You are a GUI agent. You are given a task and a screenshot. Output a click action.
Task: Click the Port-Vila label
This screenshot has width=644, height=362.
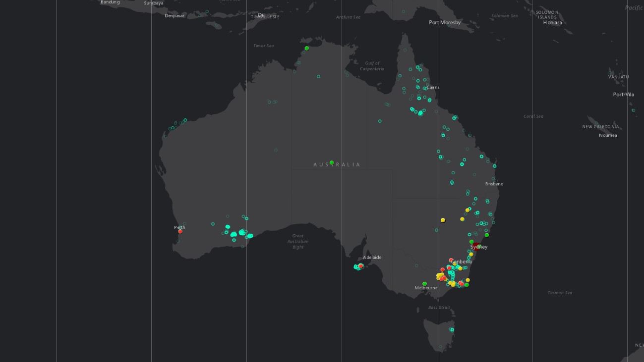pyautogui.click(x=623, y=95)
